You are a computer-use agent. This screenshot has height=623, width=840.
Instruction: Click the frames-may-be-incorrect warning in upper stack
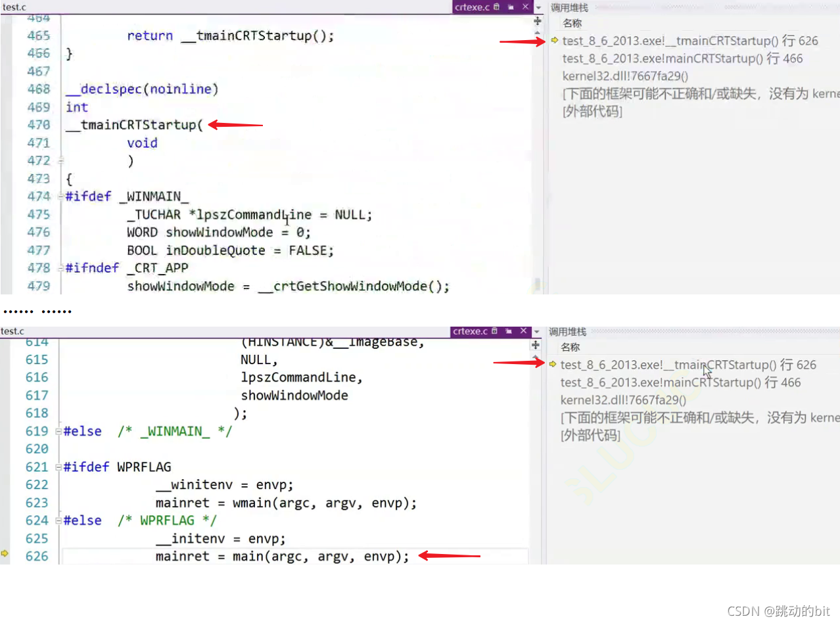pos(701,94)
